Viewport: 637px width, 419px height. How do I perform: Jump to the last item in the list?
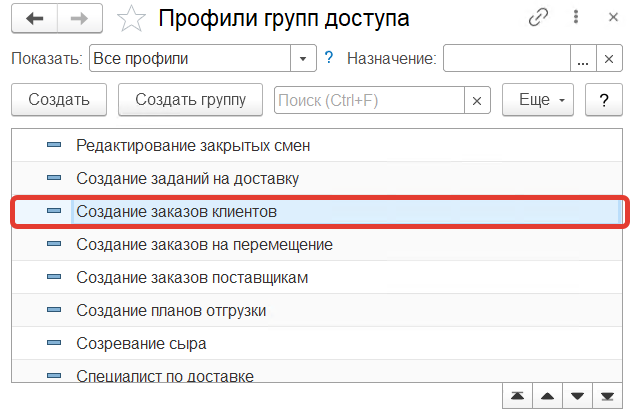point(604,396)
